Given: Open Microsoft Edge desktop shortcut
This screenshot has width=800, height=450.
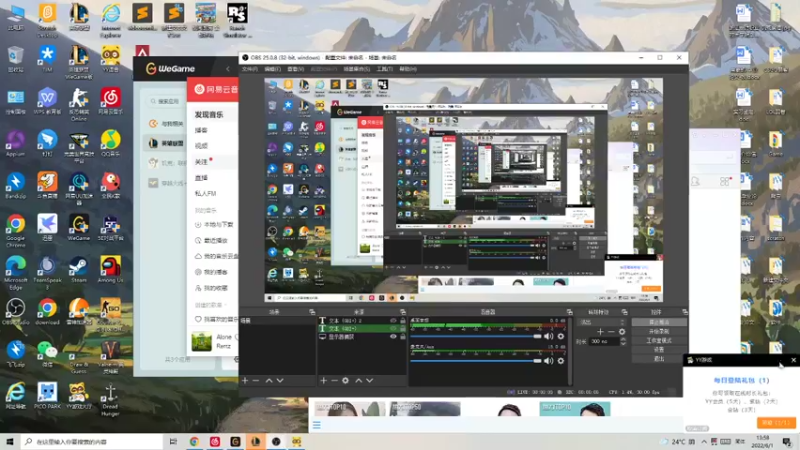Looking at the screenshot, I should pos(15,273).
